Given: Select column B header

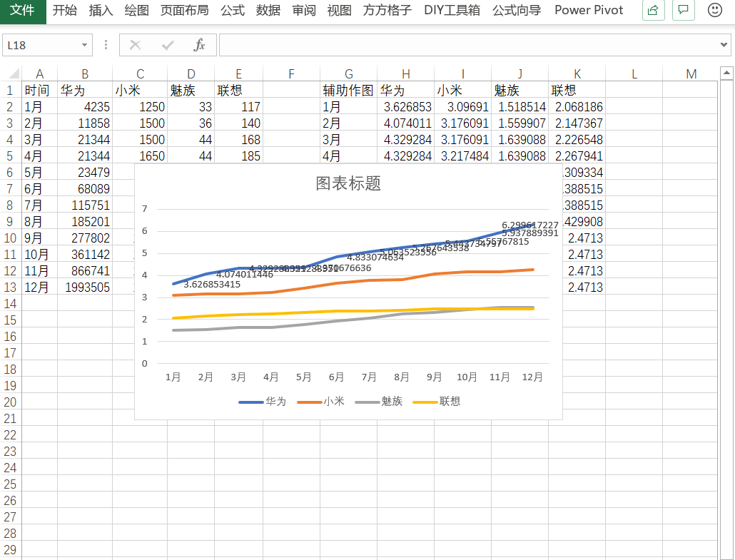Looking at the screenshot, I should pyautogui.click(x=85, y=74).
